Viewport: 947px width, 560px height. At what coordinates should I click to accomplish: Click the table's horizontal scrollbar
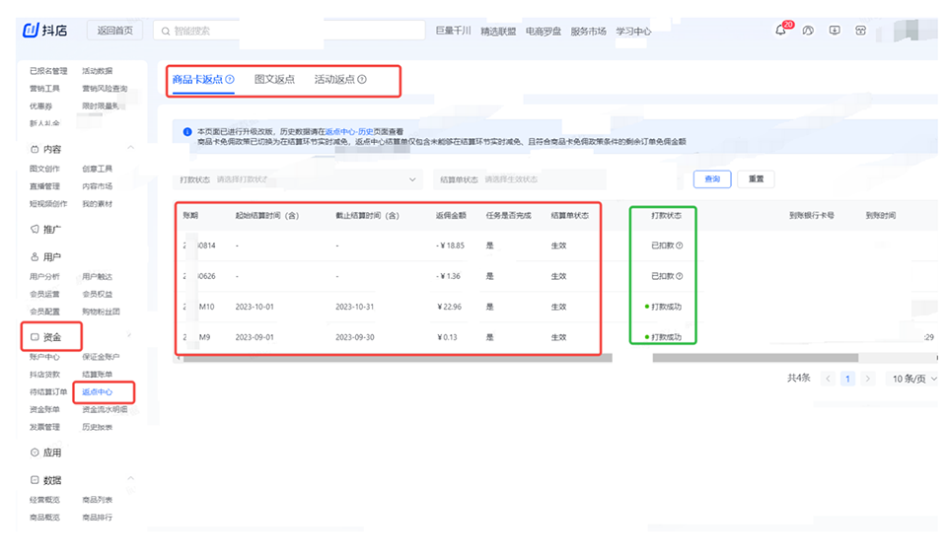pyautogui.click(x=395, y=358)
